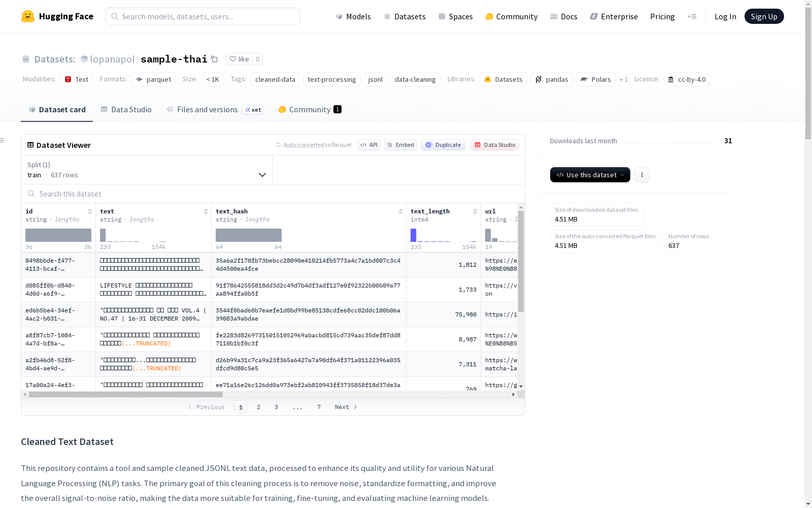Open the three-dot options next to Use this dataset
This screenshot has width=812, height=508.
click(x=642, y=175)
